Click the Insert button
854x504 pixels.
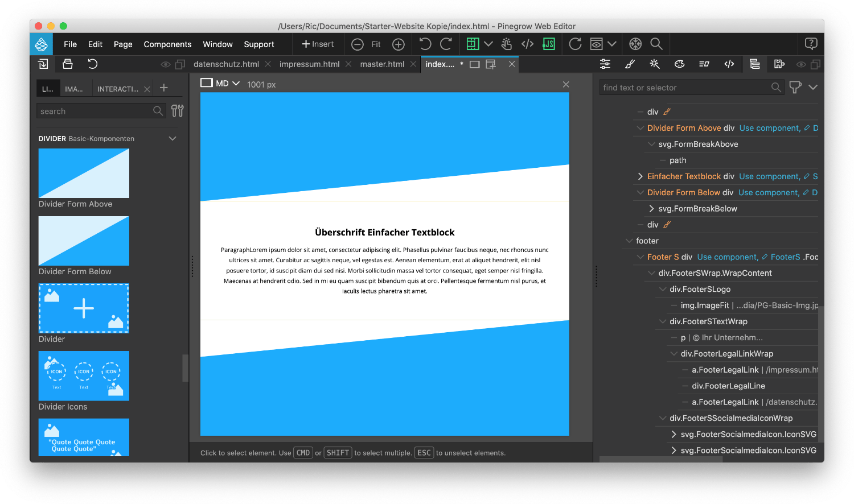pyautogui.click(x=318, y=44)
